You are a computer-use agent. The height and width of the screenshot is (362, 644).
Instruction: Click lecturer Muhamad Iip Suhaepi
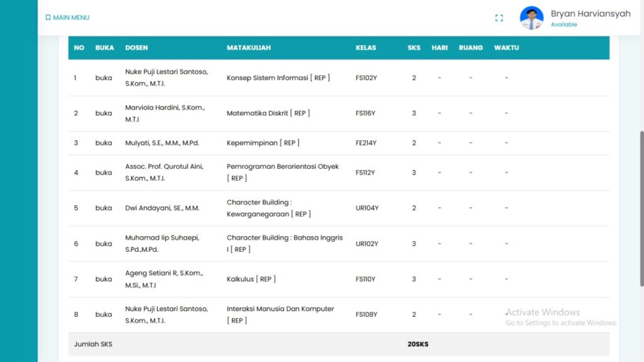click(x=162, y=238)
